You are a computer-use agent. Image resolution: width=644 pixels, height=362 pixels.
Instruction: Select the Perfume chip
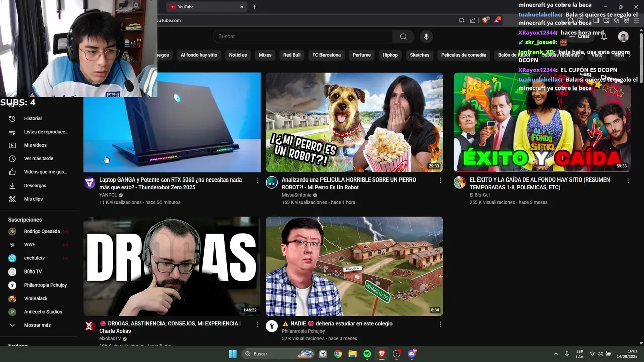coord(361,55)
